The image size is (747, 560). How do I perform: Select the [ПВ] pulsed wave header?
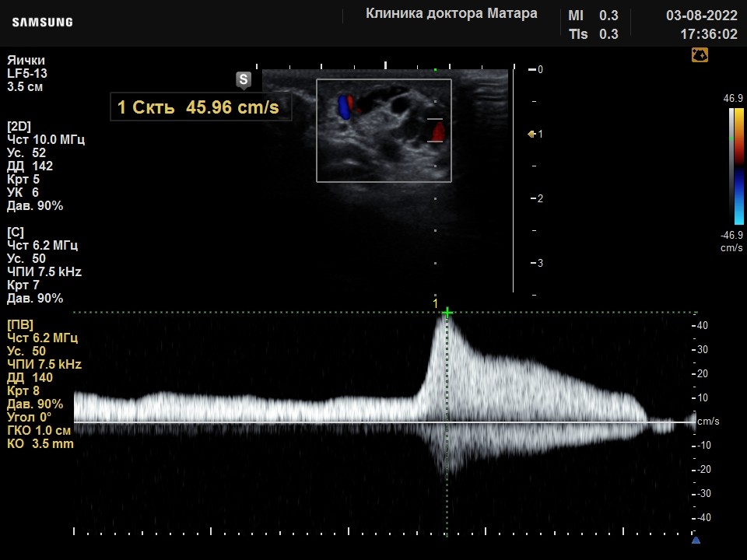(x=20, y=325)
